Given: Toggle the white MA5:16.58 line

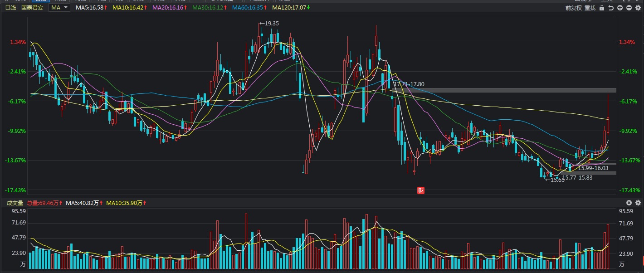Looking at the screenshot, I should pyautogui.click(x=91, y=8).
